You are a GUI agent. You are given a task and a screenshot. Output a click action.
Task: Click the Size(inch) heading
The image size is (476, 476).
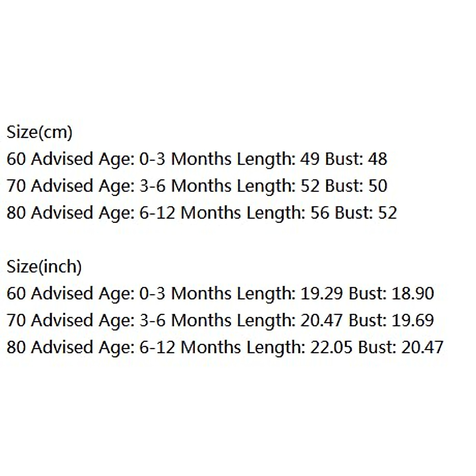click(44, 267)
